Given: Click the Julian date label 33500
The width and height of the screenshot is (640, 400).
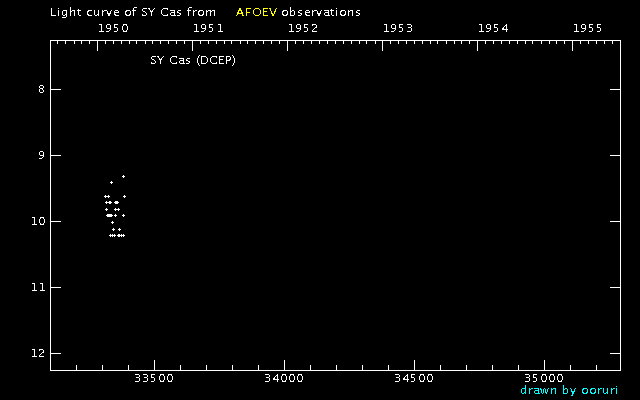Looking at the screenshot, I should click(154, 378).
